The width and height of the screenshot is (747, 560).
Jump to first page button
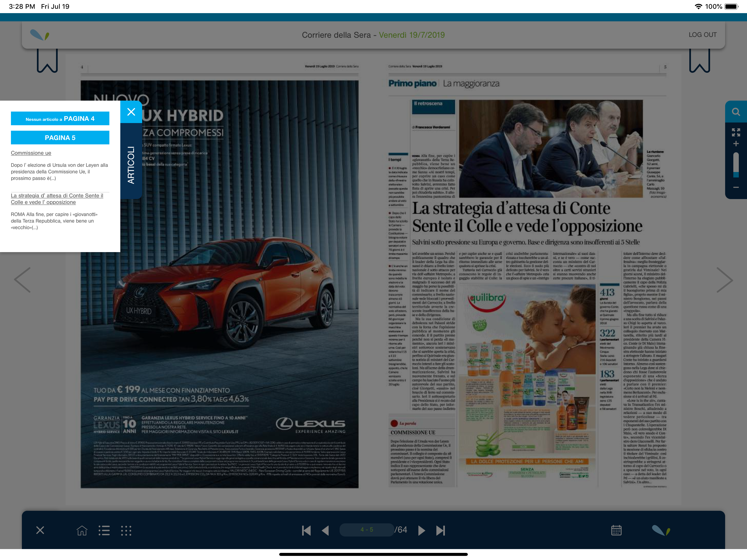(306, 530)
